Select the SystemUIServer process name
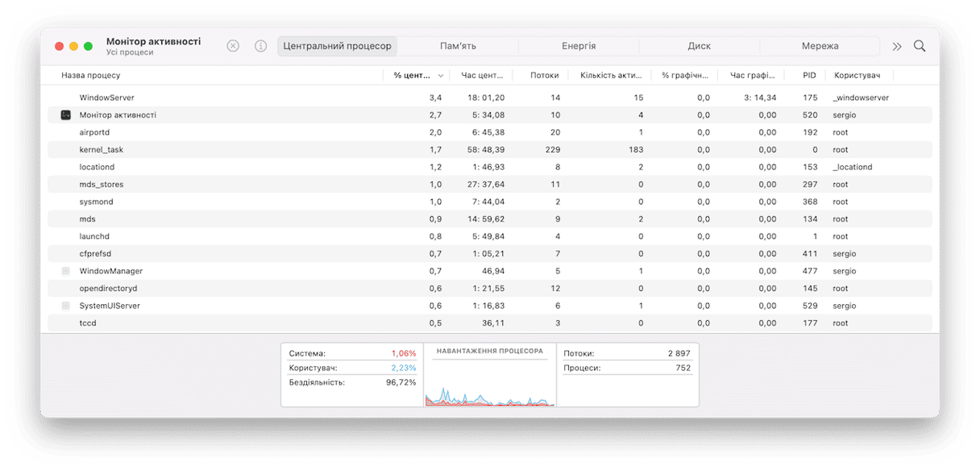Screen dimensions: 980x471 click(111, 306)
